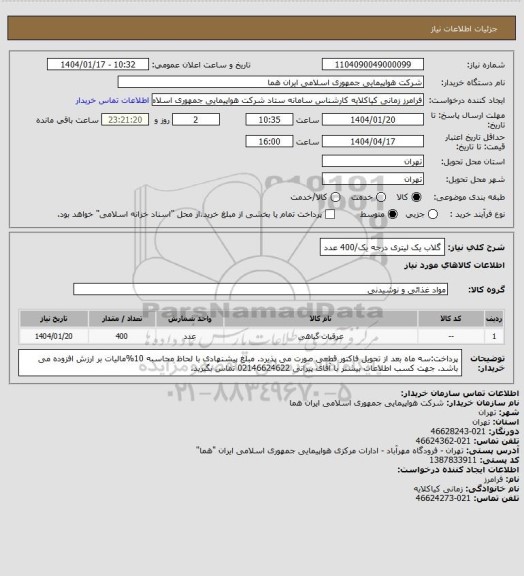
Task: Click the unit cell عدد in table
Action: [x=190, y=336]
